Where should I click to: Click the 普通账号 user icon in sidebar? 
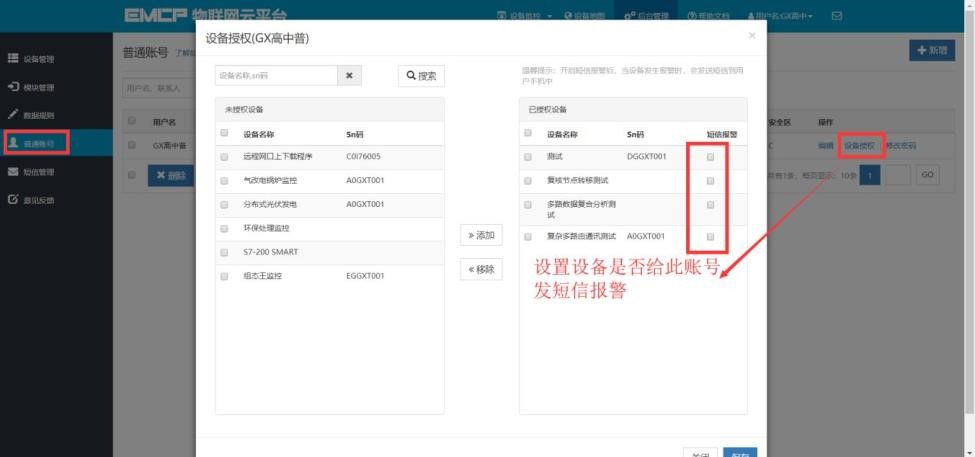tap(12, 143)
